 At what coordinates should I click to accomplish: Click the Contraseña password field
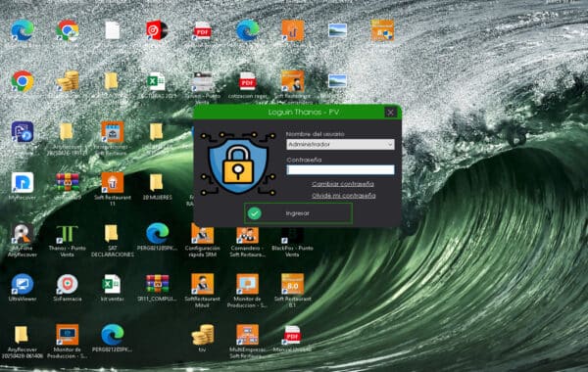pyautogui.click(x=340, y=169)
